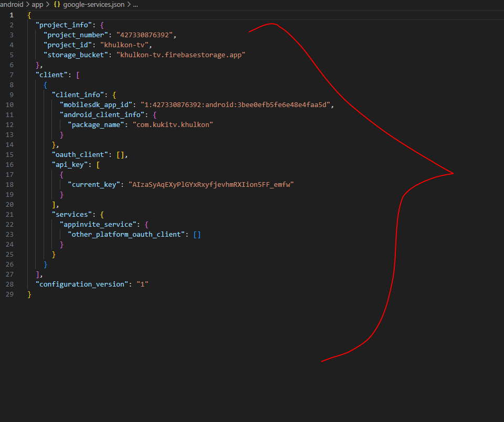The height and width of the screenshot is (422, 504).
Task: Click the "current_key" key
Action: pos(94,184)
